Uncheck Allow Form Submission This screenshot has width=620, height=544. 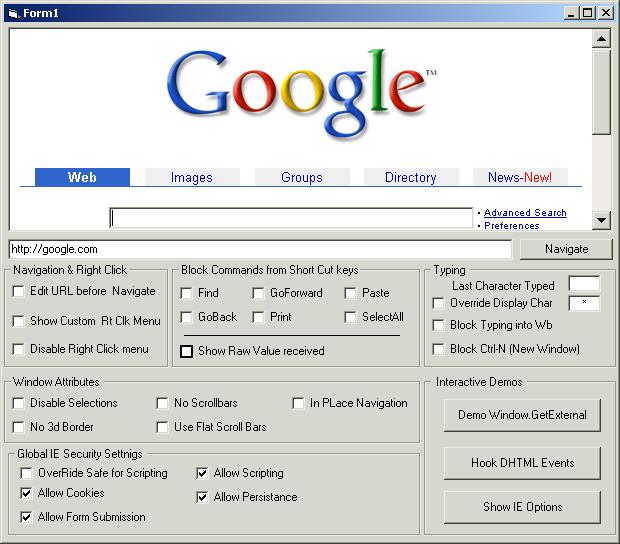click(x=26, y=517)
